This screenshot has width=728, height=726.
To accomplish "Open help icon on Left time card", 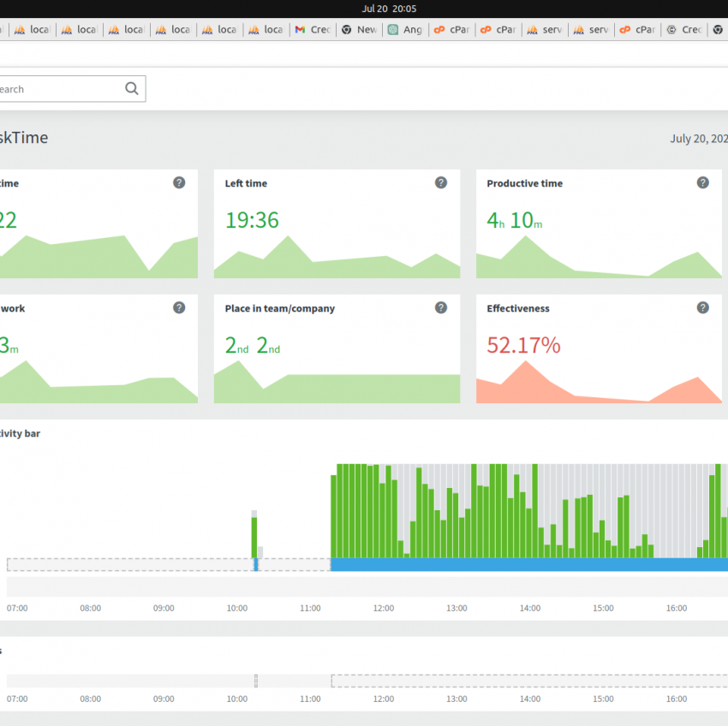I will coord(440,183).
